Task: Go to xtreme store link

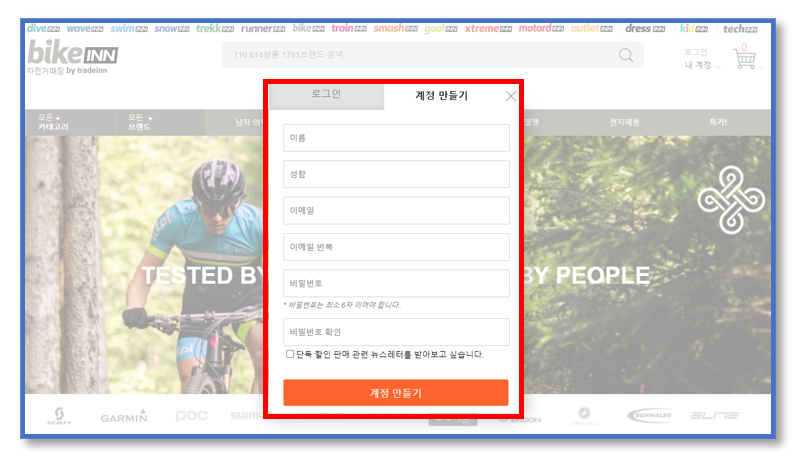Action: (x=488, y=28)
